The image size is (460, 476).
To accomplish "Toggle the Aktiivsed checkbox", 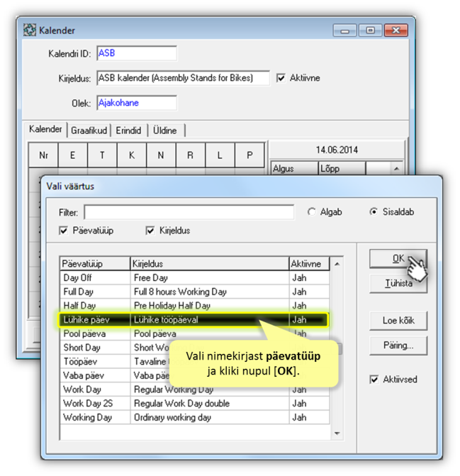I will (374, 380).
